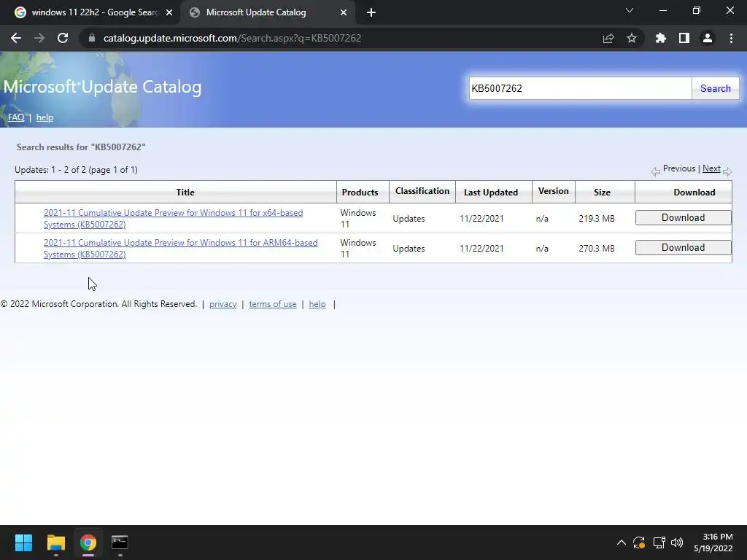
Task: Click the browser forward arrow
Action: (x=39, y=38)
